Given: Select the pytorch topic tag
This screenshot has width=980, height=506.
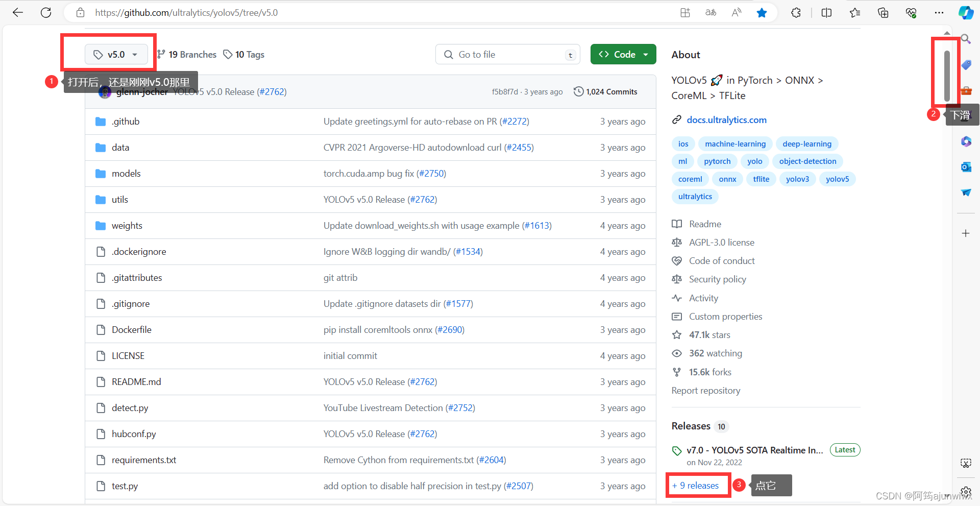Looking at the screenshot, I should [x=717, y=161].
